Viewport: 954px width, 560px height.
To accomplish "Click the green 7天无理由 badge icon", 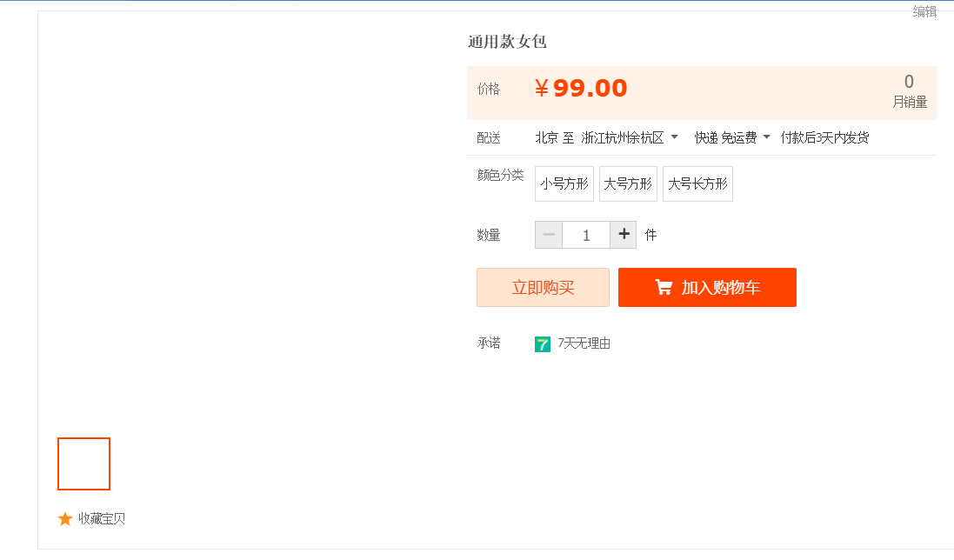I will (543, 343).
